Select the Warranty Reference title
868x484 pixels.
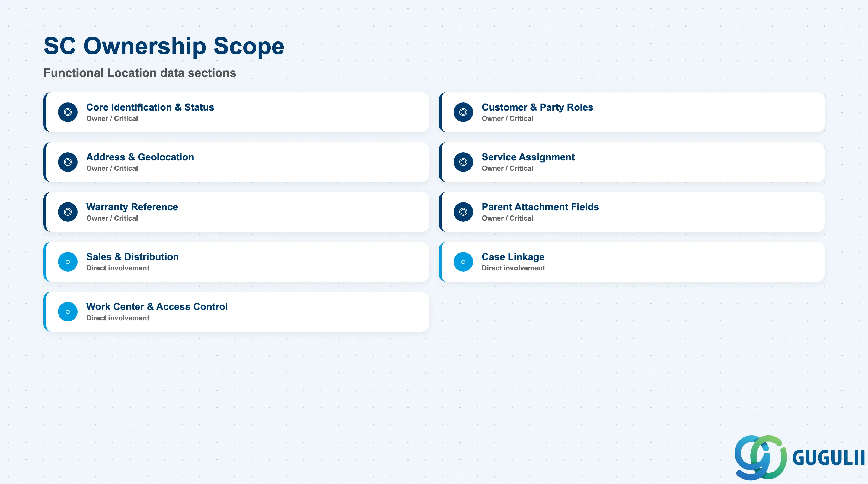132,207
